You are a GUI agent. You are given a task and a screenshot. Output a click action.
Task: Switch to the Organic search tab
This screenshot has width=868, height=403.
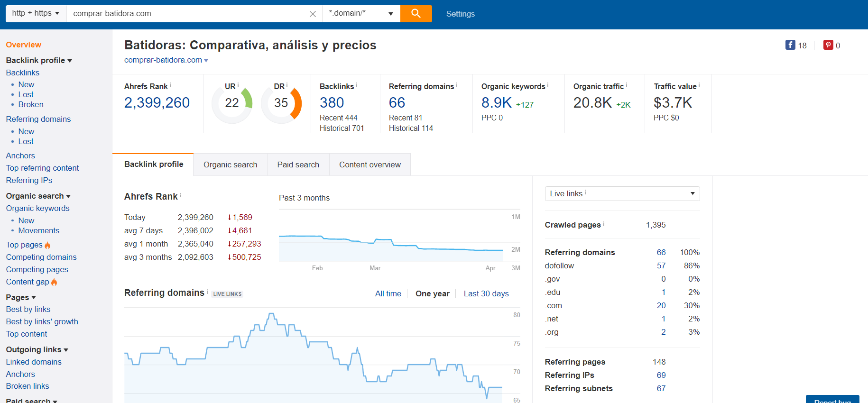[x=231, y=165]
